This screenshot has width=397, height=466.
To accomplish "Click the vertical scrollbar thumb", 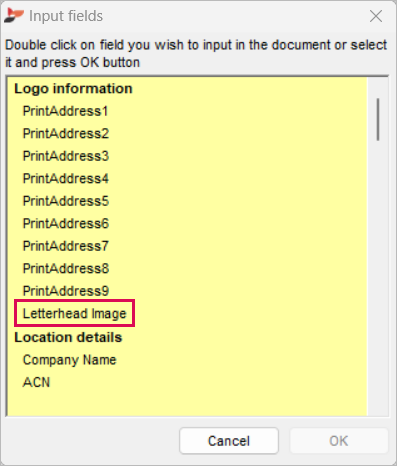I will click(378, 119).
